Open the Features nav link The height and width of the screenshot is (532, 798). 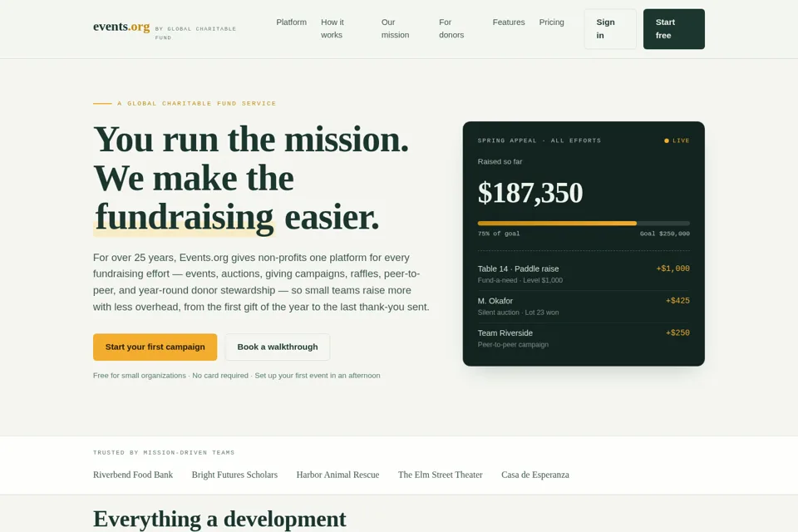tap(509, 22)
